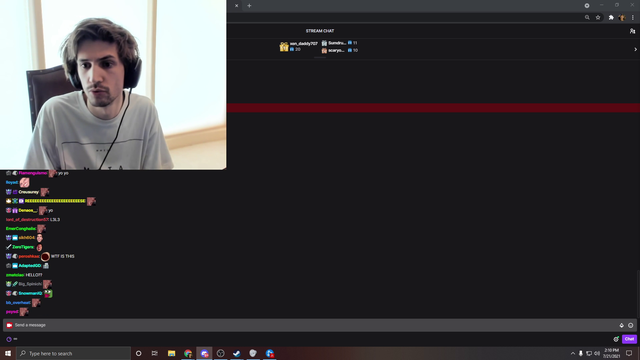Open the Bits icon in message box

point(621,325)
